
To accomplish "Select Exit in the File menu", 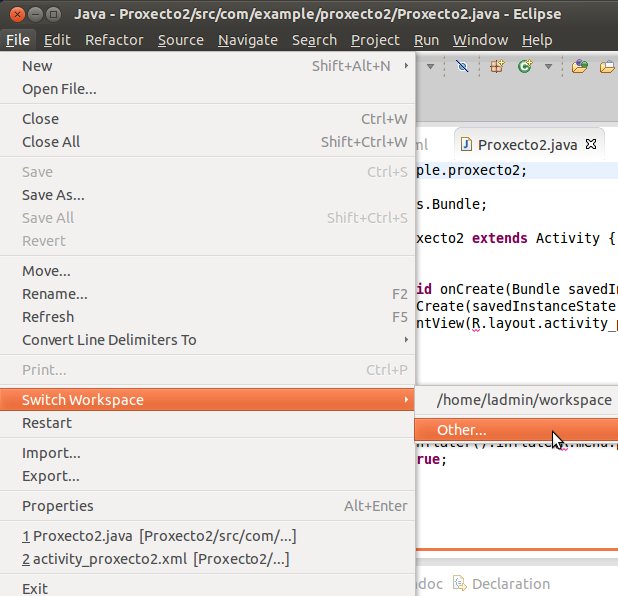I will click(x=207, y=589).
